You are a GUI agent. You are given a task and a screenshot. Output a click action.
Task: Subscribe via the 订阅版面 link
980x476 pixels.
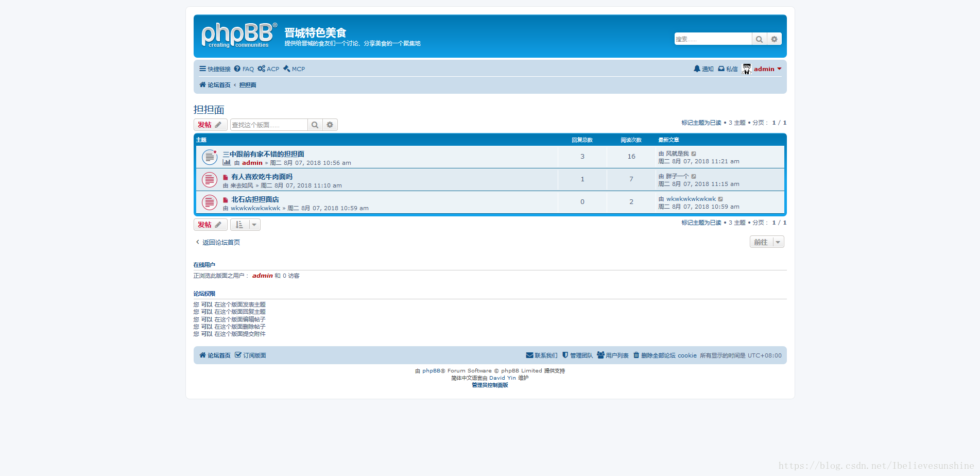[x=254, y=355]
